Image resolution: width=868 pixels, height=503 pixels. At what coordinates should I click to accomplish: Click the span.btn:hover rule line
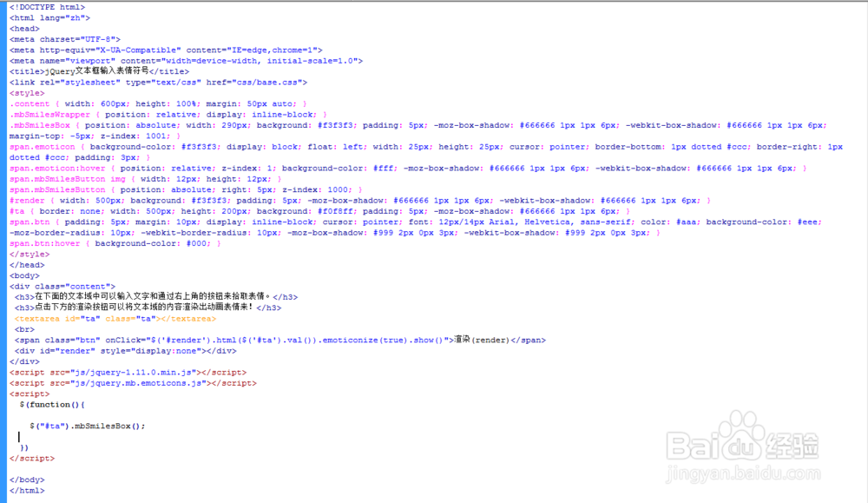tap(115, 243)
